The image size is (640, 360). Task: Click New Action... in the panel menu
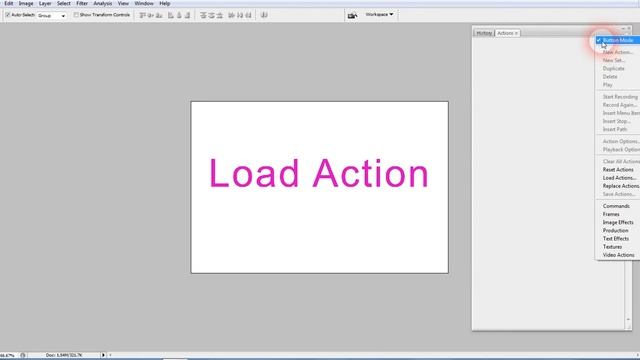pyautogui.click(x=618, y=52)
